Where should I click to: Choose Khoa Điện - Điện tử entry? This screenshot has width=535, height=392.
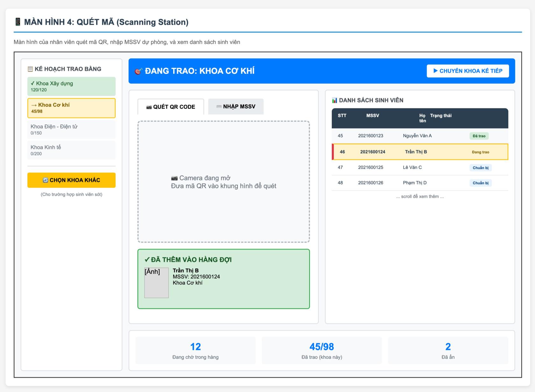pos(71,129)
